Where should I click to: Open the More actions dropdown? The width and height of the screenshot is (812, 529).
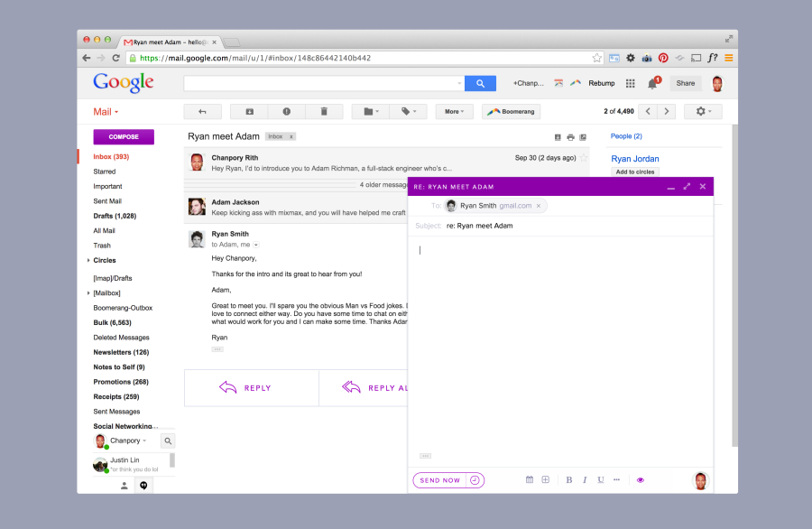tap(454, 111)
